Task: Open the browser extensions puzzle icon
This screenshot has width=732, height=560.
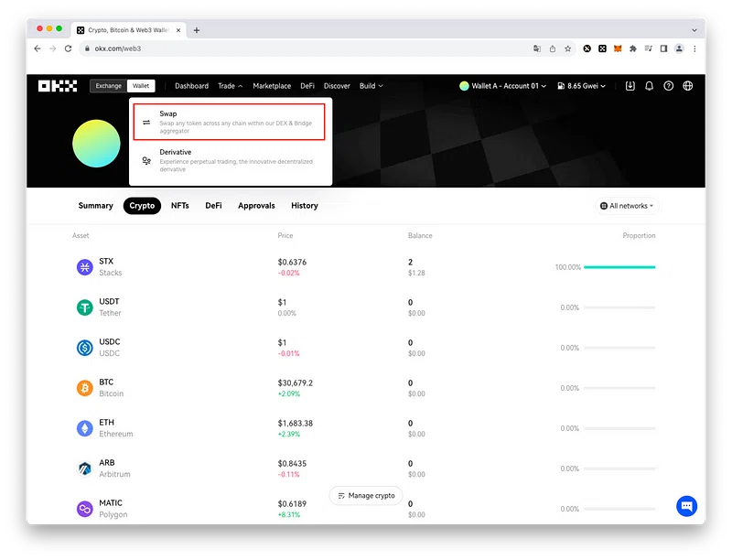Action: click(x=633, y=48)
